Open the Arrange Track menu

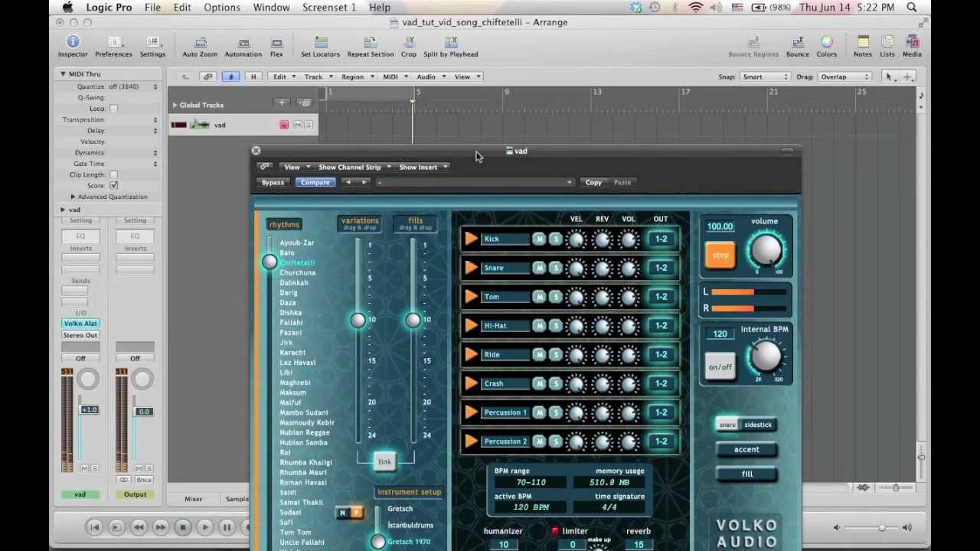point(317,77)
